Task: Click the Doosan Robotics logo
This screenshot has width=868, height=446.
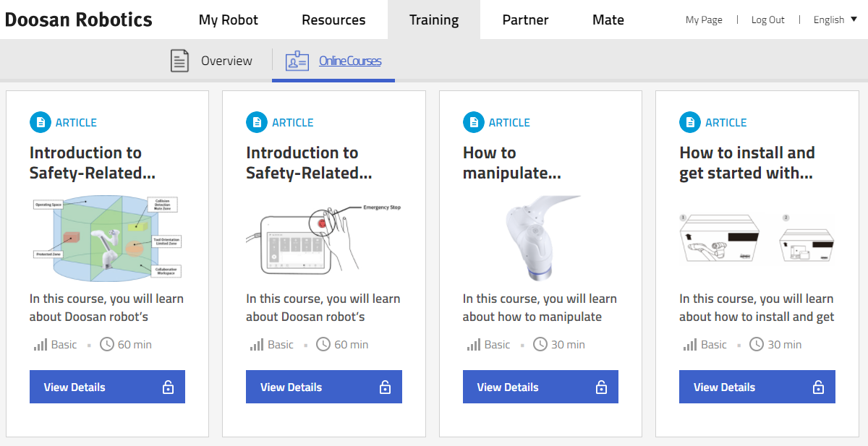Action: pos(78,20)
